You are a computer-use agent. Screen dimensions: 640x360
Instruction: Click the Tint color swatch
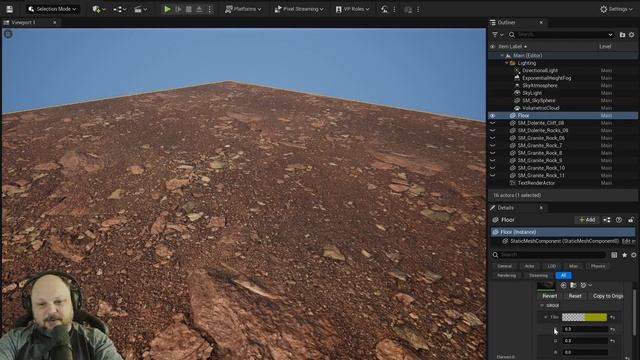tap(584, 317)
